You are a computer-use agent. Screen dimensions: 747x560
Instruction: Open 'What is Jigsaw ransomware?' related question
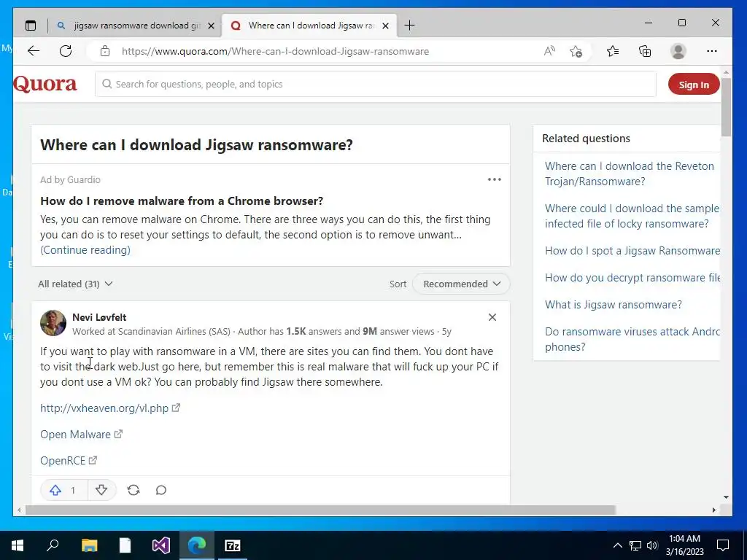tap(613, 305)
